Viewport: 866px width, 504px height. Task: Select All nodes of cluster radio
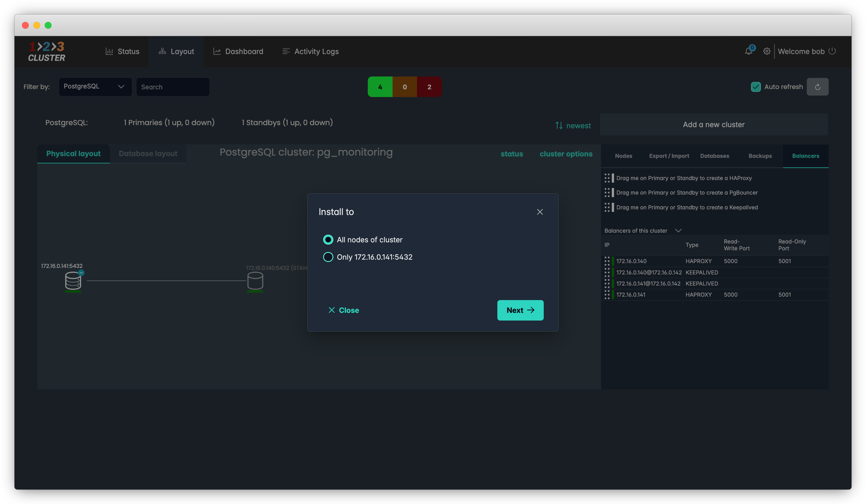point(328,240)
